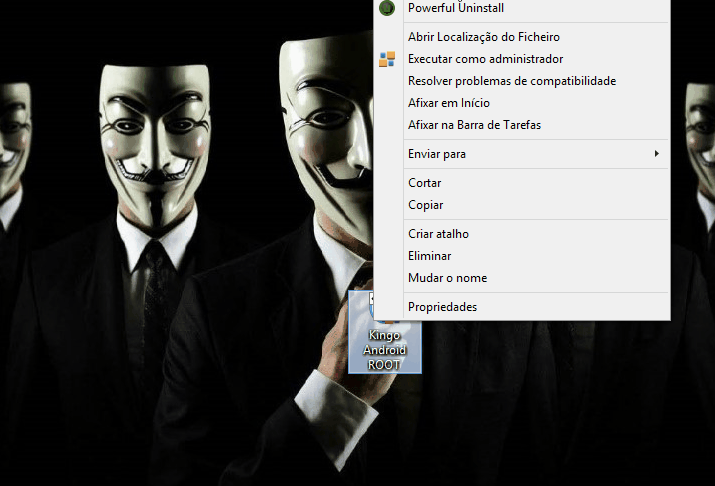Click the administrator shield icon
Viewport: 715px width, 486px height.
387,59
